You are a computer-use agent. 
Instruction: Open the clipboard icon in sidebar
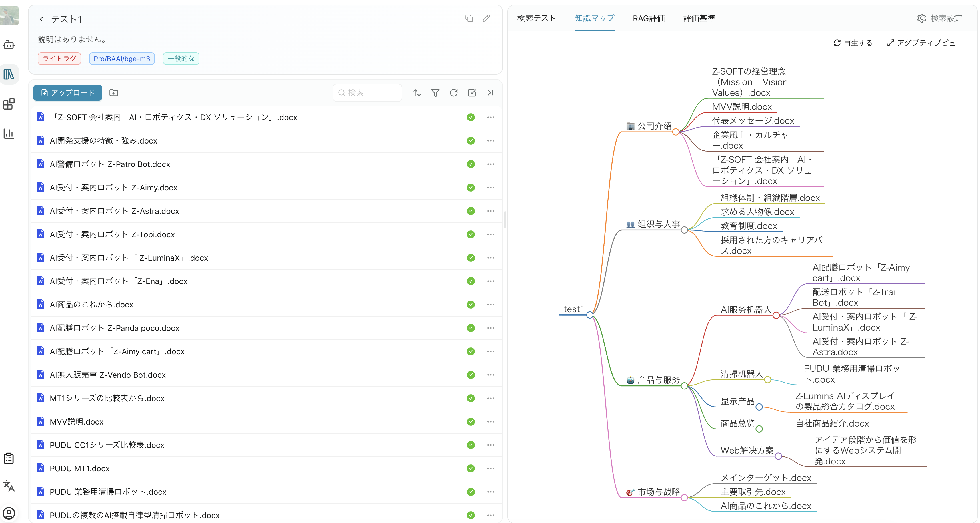tap(9, 458)
